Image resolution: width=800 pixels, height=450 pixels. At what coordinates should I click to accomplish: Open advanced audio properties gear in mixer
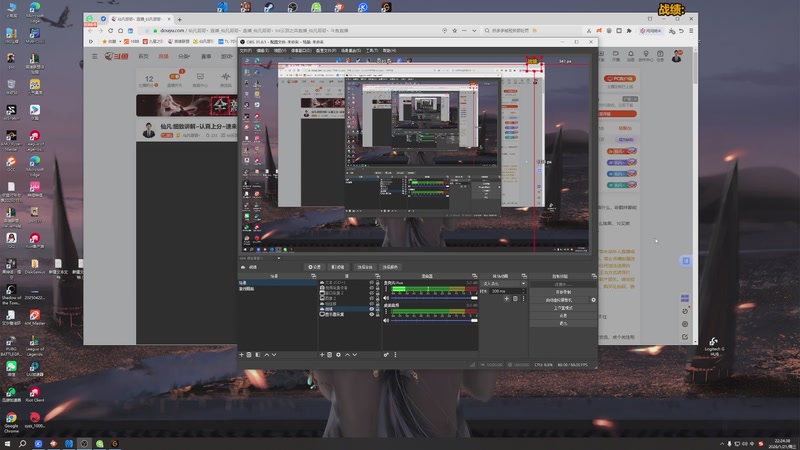386,354
